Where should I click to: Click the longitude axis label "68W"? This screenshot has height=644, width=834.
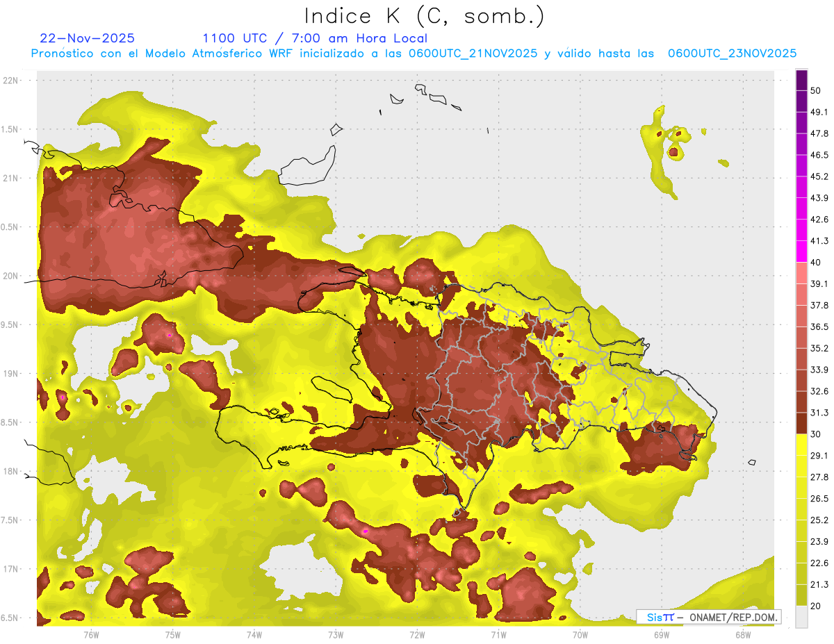[743, 634]
